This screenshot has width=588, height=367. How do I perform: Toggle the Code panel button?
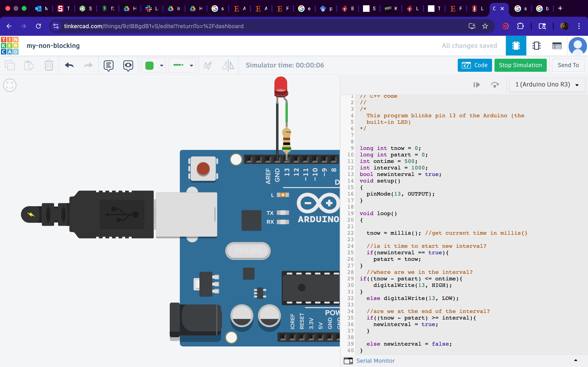(474, 65)
